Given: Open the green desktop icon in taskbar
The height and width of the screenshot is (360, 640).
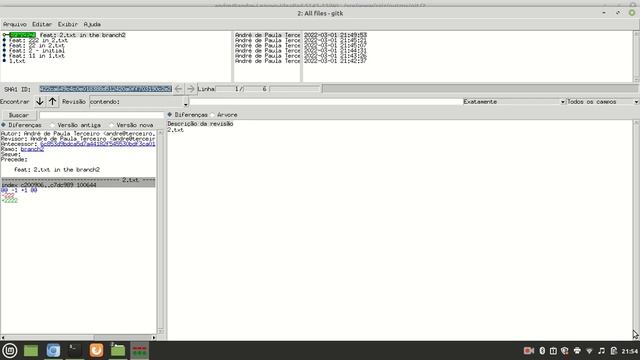Looking at the screenshot, I should pyautogui.click(x=31, y=351).
